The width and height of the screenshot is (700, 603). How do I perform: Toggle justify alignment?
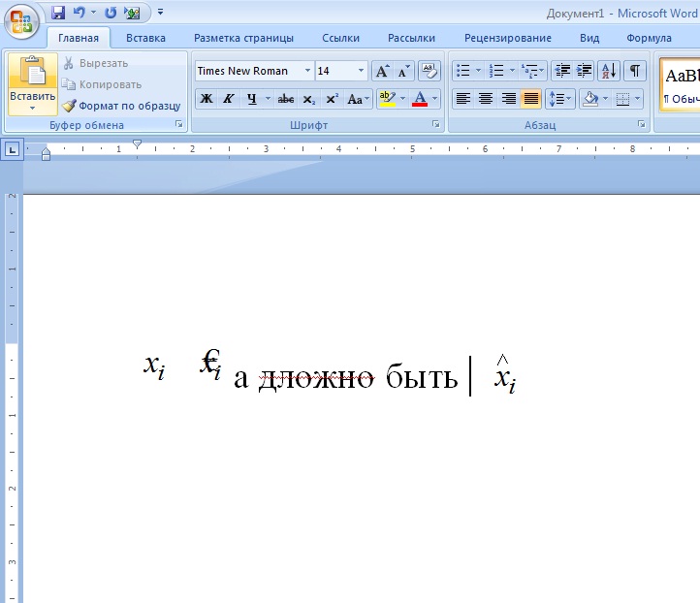point(530,98)
